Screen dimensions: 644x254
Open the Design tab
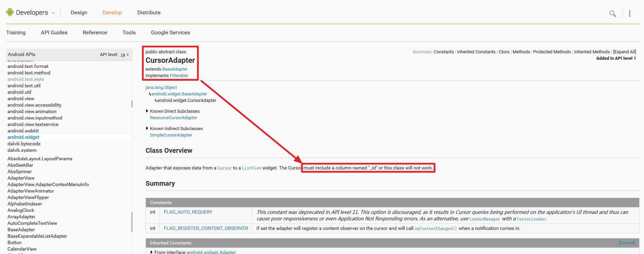pyautogui.click(x=79, y=13)
